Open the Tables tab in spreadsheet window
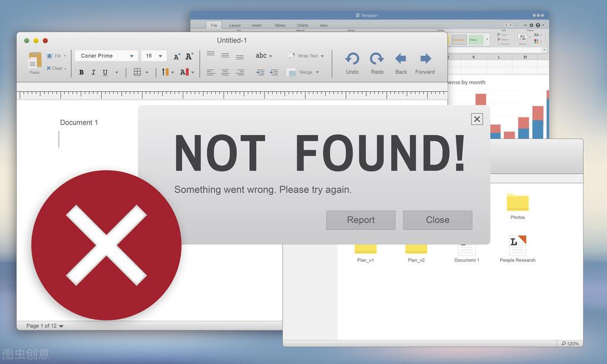The width and height of the screenshot is (607, 364). pos(280,25)
